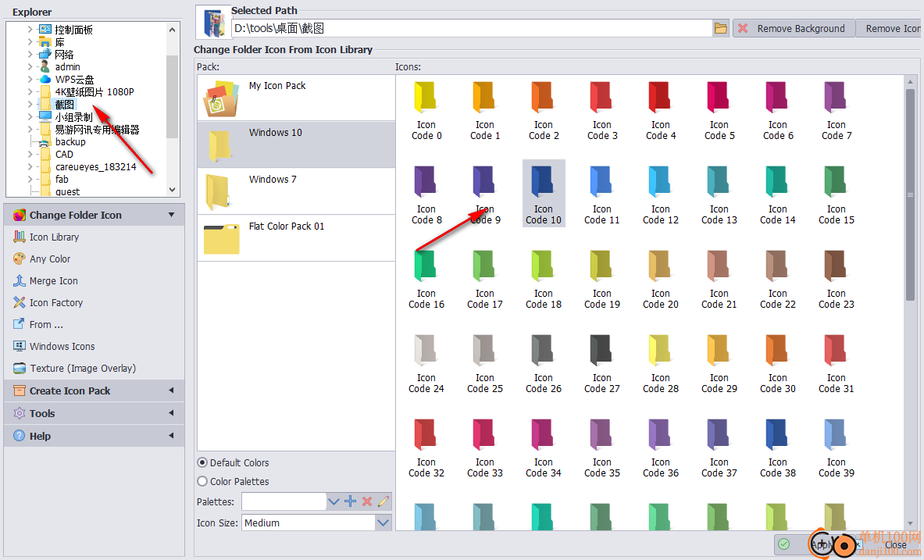The image size is (924, 560).
Task: Select the Windows 10 pack
Action: [x=296, y=144]
